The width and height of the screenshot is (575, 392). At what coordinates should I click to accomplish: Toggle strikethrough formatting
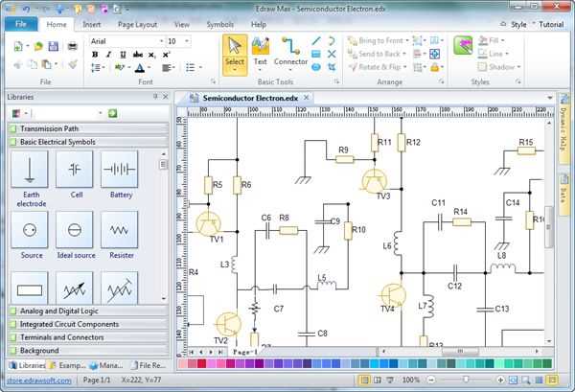pos(138,55)
